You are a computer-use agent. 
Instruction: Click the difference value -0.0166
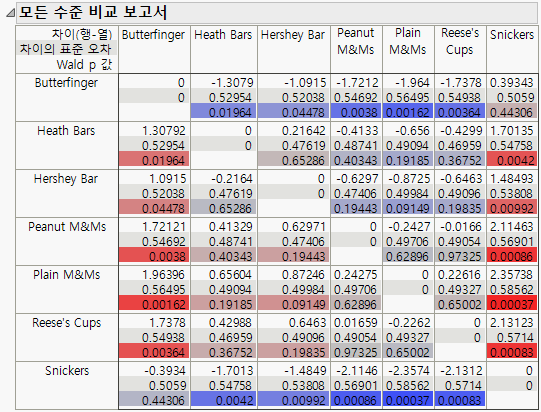click(x=461, y=227)
